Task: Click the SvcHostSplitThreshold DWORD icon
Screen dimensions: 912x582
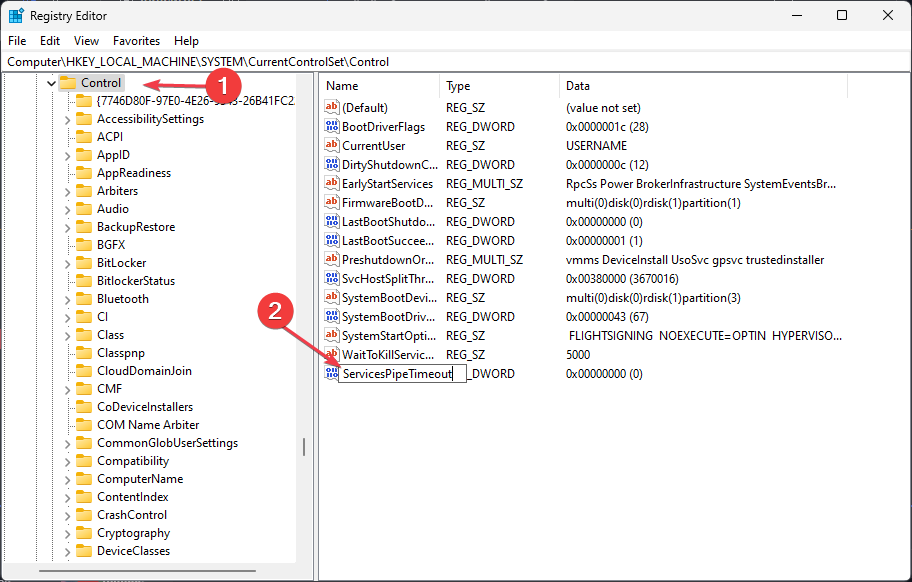Action: click(x=332, y=279)
